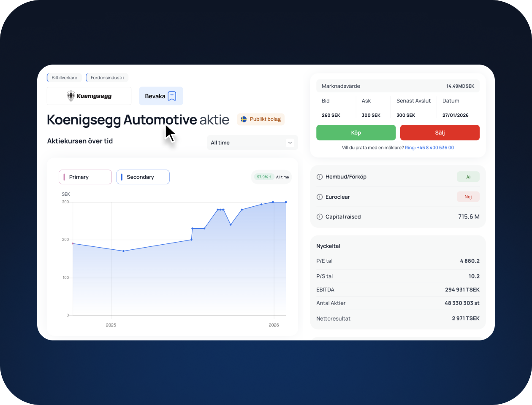Click info icon beside Capital raised
This screenshot has height=405, width=532.
point(320,217)
